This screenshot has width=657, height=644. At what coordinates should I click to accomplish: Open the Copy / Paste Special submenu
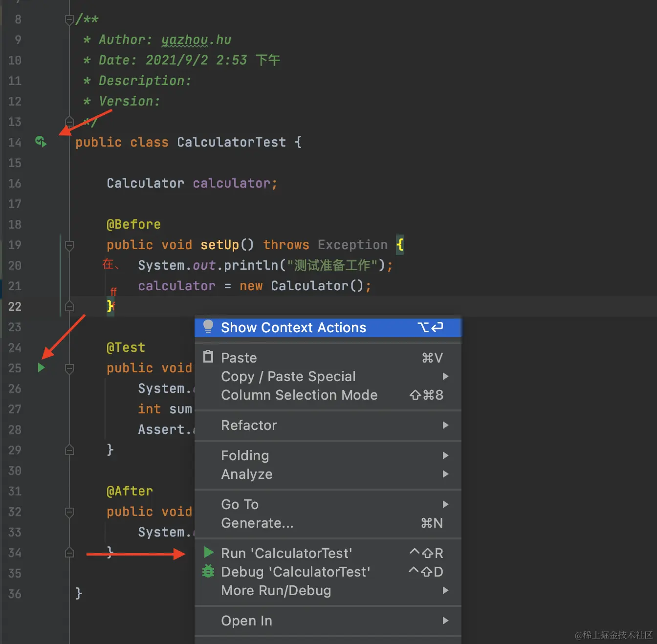(328, 376)
